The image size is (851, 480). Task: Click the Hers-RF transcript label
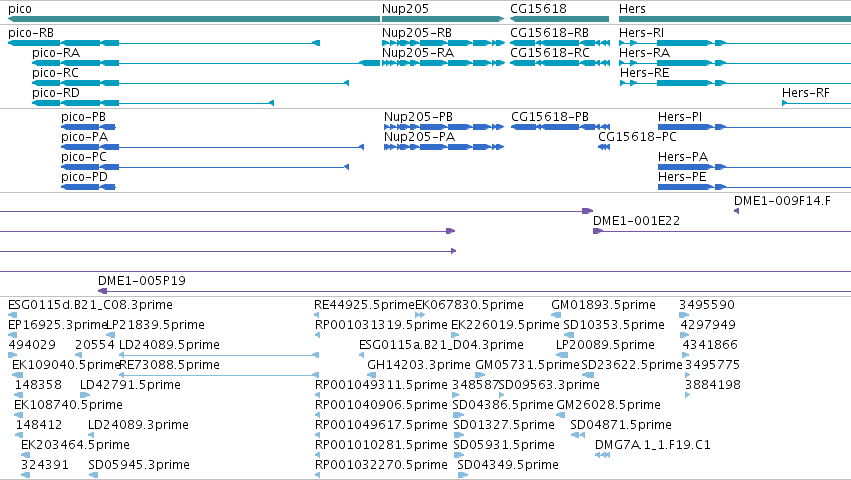tap(805, 93)
